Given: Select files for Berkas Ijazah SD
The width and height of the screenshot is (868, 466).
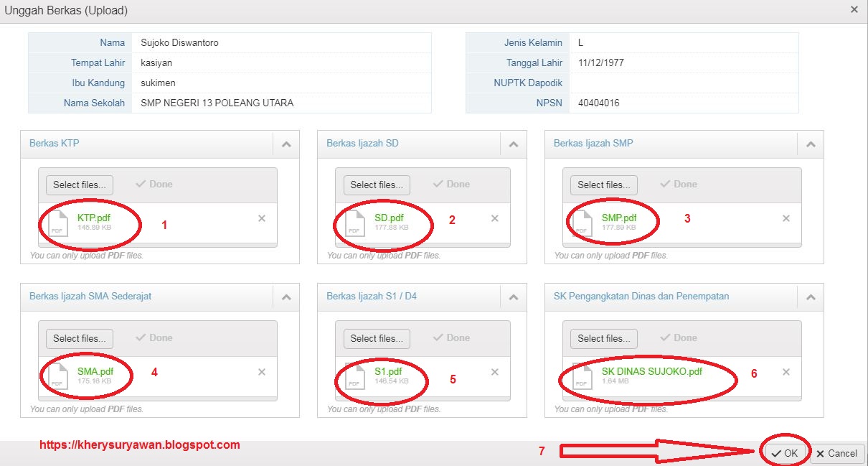Looking at the screenshot, I should tap(377, 185).
